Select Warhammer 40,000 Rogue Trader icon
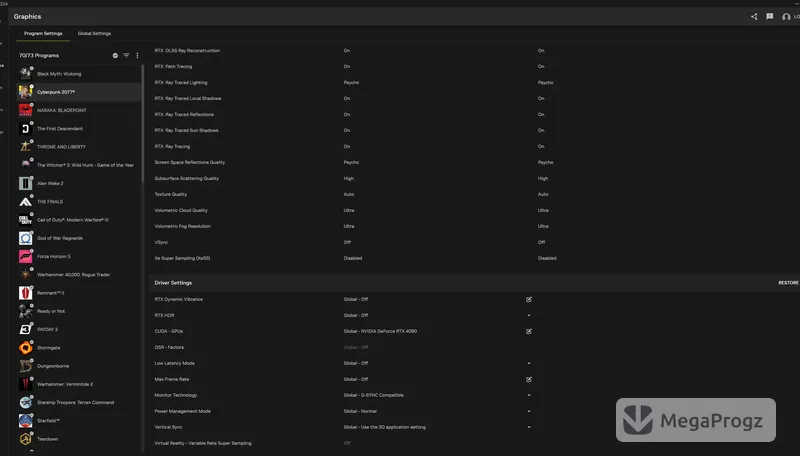The image size is (800, 456). point(26,274)
